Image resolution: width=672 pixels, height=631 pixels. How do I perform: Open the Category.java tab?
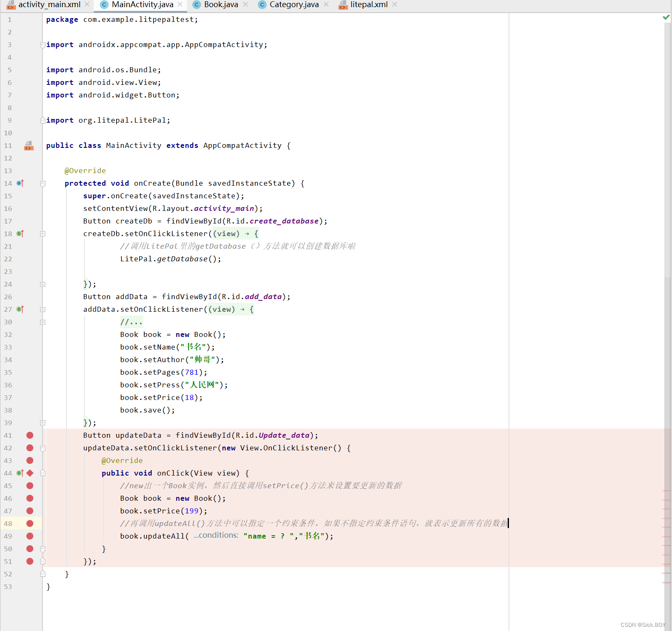[x=294, y=5]
